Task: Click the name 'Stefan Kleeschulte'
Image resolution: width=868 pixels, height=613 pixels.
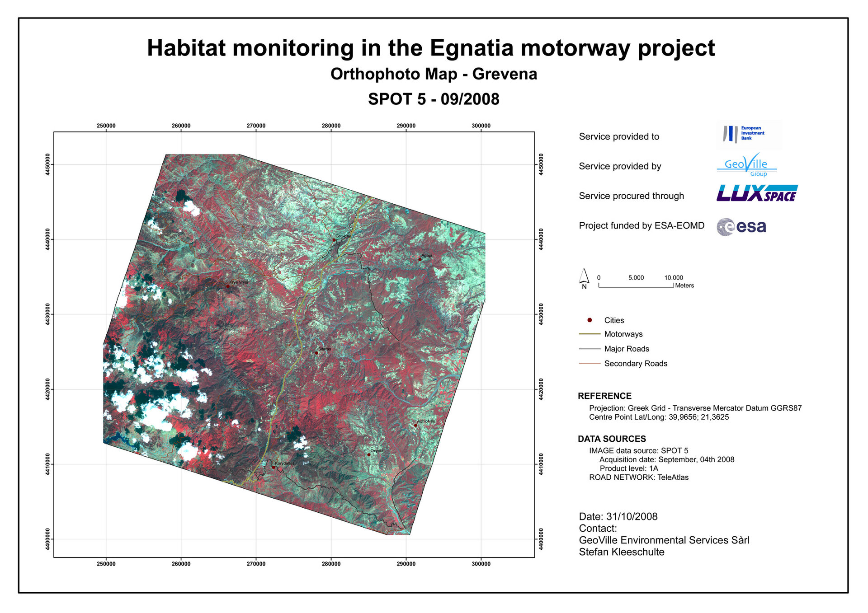Action: coord(622,552)
